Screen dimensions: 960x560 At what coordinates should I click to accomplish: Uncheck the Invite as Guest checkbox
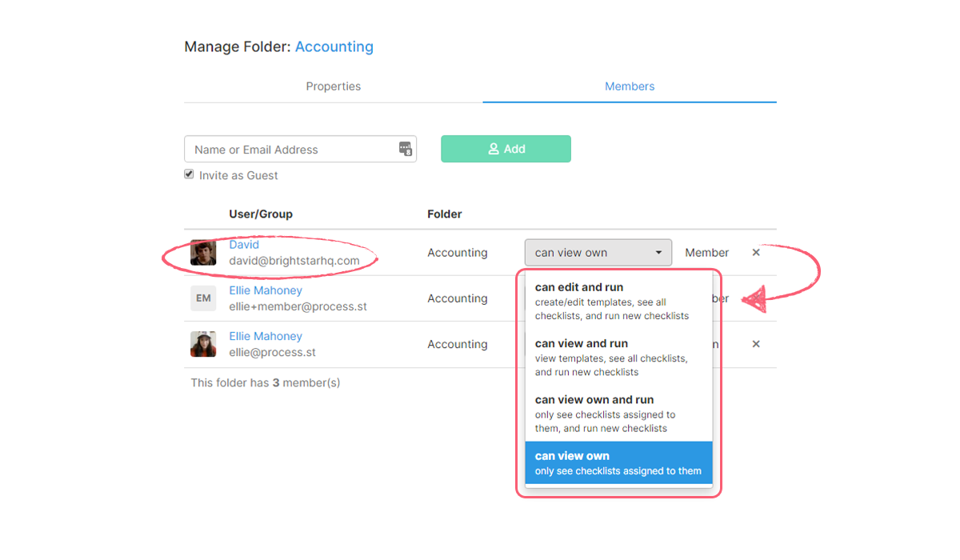tap(190, 174)
